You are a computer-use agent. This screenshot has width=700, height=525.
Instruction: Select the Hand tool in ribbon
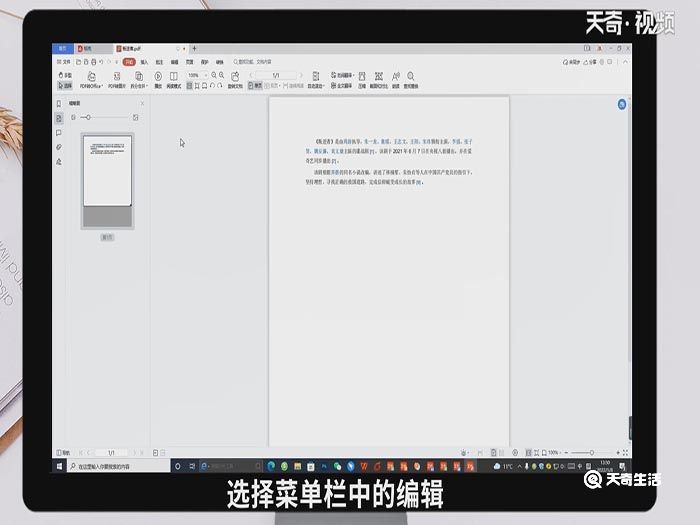click(x=65, y=75)
